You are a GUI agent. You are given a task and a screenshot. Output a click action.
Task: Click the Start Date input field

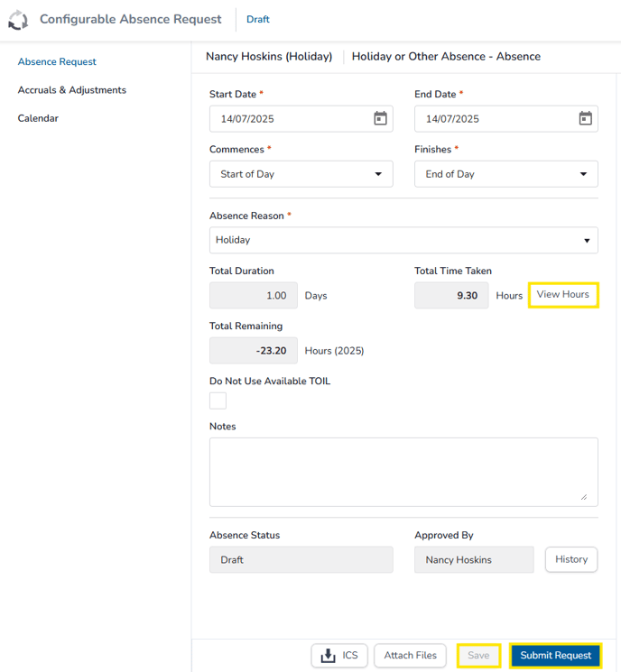coord(301,119)
